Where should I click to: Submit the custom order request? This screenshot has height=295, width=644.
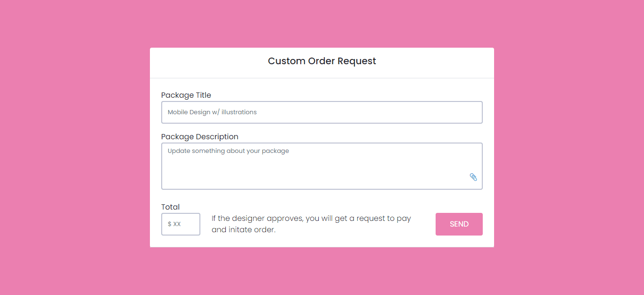[x=459, y=224]
